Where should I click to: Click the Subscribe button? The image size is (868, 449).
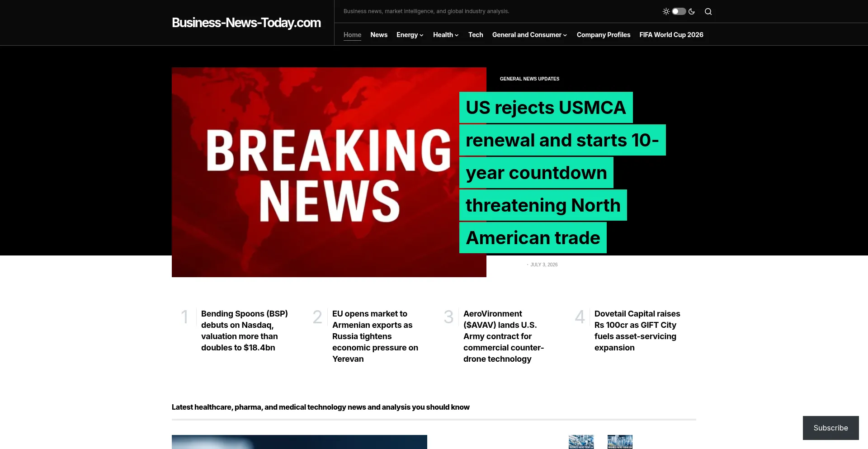click(830, 428)
